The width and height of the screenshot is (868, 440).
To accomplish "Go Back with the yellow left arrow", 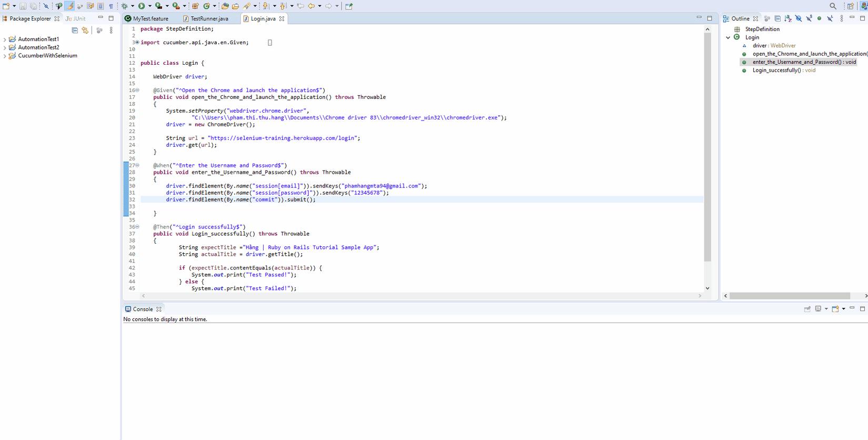I will [311, 6].
